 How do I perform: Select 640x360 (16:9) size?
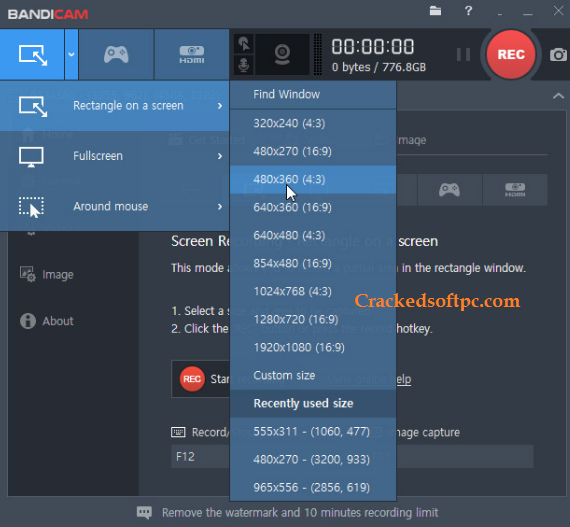(313, 207)
